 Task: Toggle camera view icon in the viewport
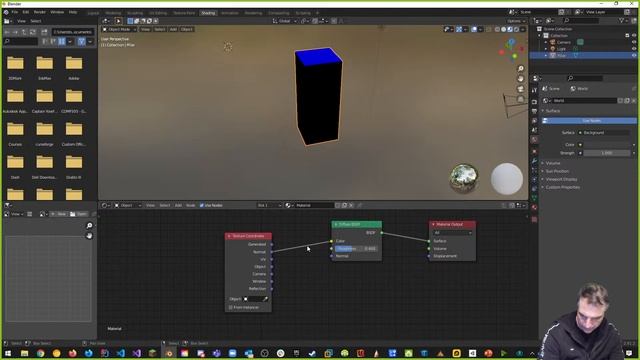tap(520, 89)
